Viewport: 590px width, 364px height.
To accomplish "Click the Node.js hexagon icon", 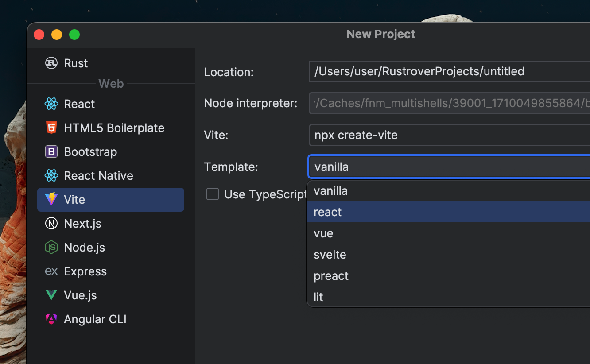I will click(x=51, y=248).
